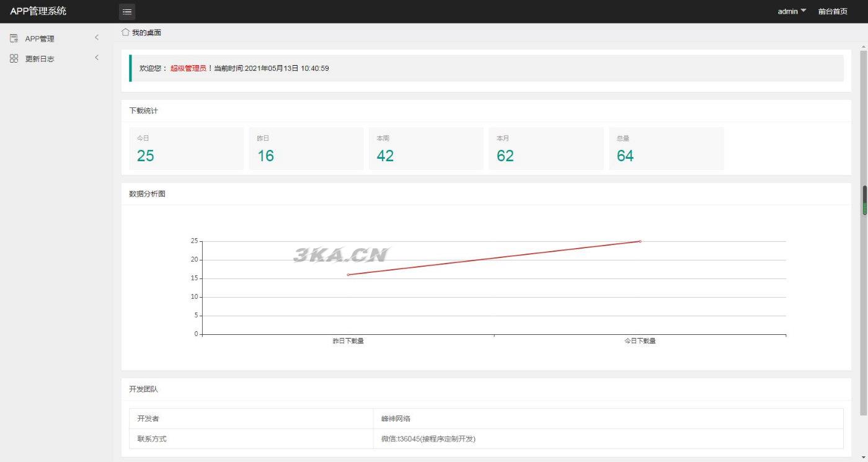Click the home icon beside 我的桌面
Image resolution: width=868 pixels, height=462 pixels.
(125, 32)
